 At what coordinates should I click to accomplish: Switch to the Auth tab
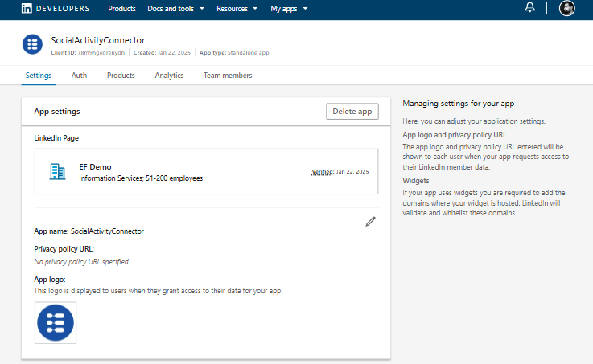click(79, 76)
